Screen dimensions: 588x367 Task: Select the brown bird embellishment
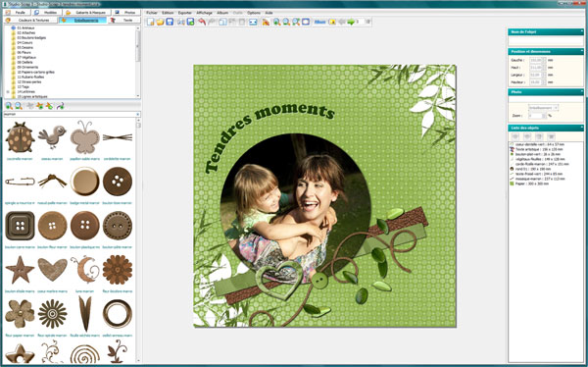[x=52, y=136]
